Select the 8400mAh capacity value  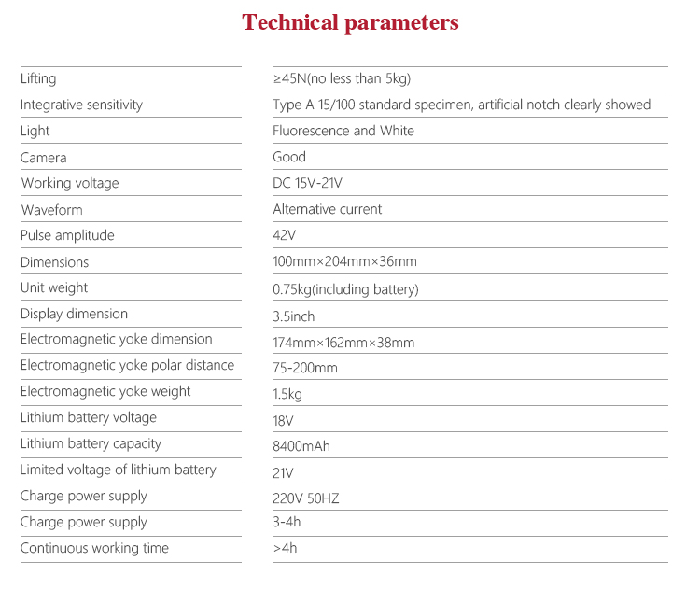pyautogui.click(x=301, y=446)
